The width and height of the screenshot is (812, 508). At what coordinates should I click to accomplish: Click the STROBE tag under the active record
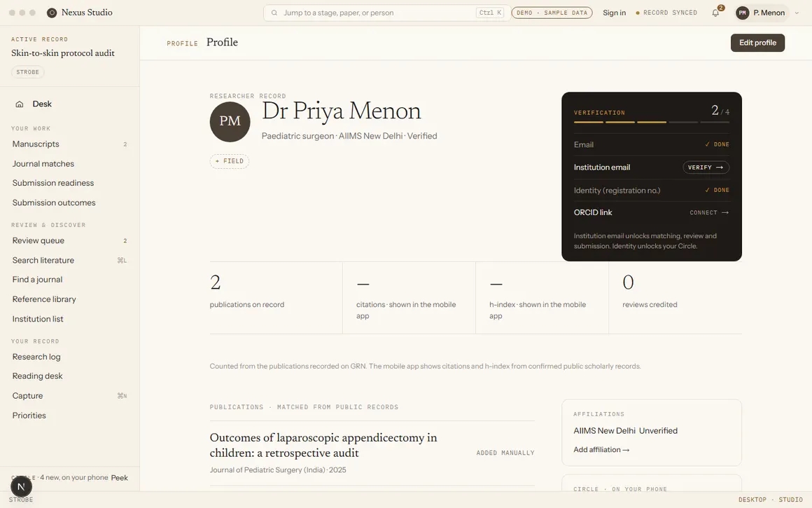(27, 72)
